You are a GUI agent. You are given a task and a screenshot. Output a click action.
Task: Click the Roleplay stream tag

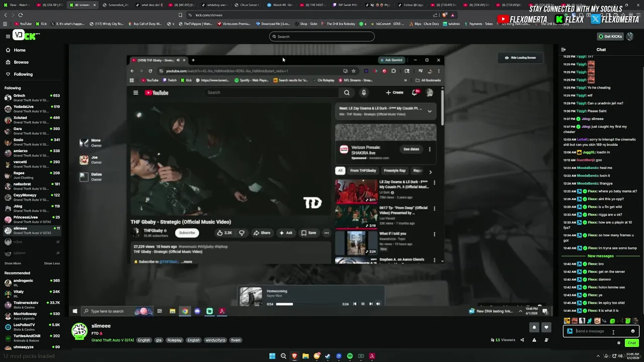175,340
